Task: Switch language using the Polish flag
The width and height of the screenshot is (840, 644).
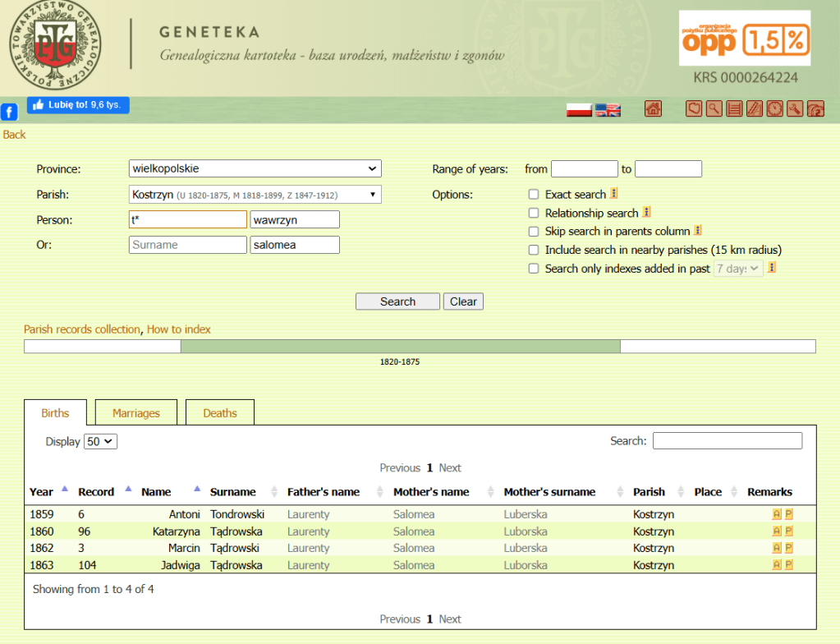Action: (x=579, y=110)
